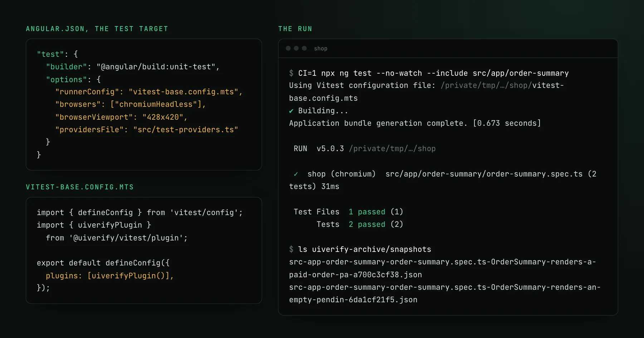This screenshot has width=644, height=338.
Task: Click the third terminal window dot
Action: (304, 48)
